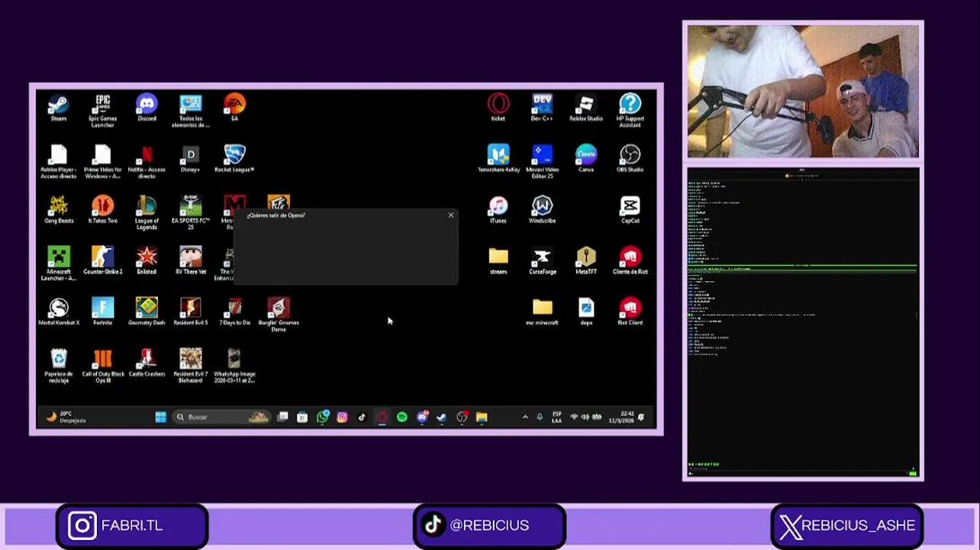Open the taskbar clock and date
Screen dimensions: 980x550
(621, 417)
